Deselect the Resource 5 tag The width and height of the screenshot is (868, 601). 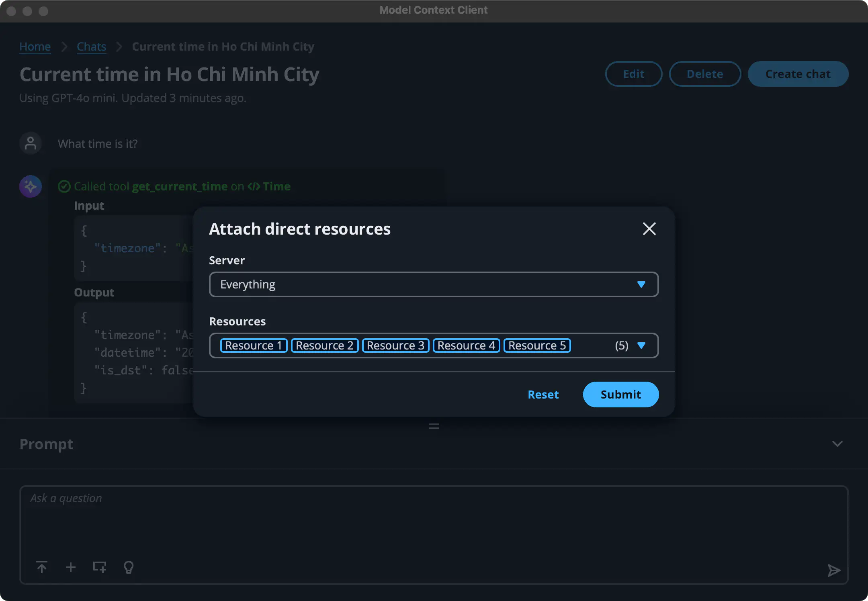pos(537,345)
